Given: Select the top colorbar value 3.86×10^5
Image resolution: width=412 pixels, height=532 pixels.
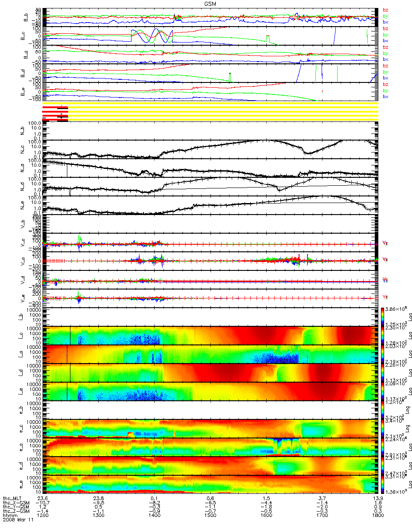Looking at the screenshot, I should (x=397, y=309).
